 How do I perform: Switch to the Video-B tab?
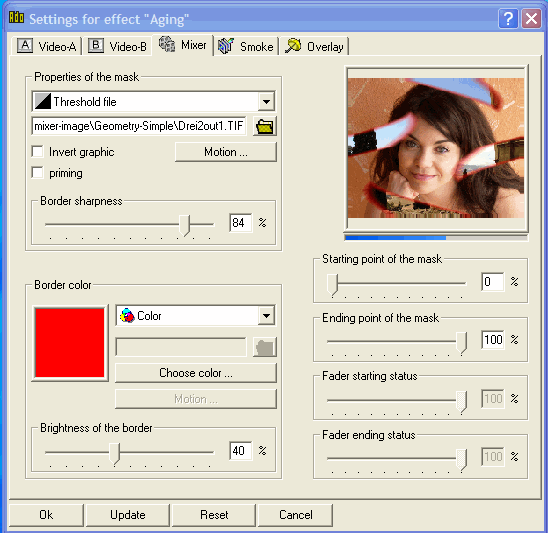[x=117, y=46]
